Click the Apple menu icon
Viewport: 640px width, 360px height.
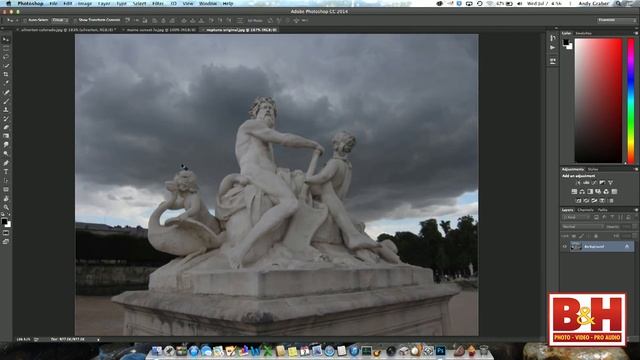9,3
